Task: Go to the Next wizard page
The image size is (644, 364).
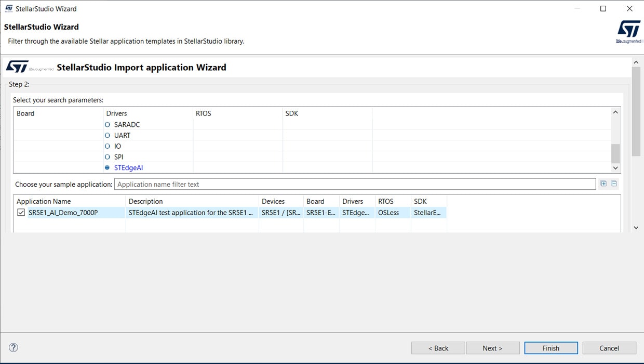Action: coord(492,348)
